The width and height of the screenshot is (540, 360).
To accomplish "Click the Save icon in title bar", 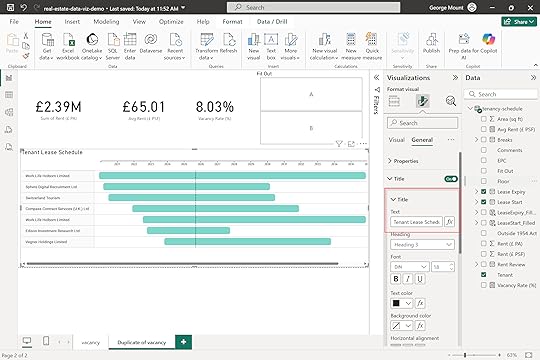I will coord(10,7).
